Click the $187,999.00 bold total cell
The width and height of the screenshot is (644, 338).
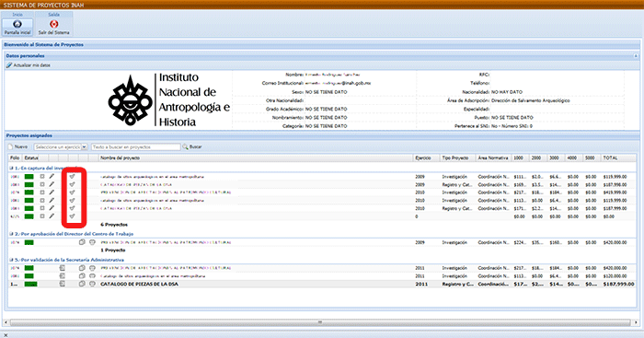tap(618, 284)
